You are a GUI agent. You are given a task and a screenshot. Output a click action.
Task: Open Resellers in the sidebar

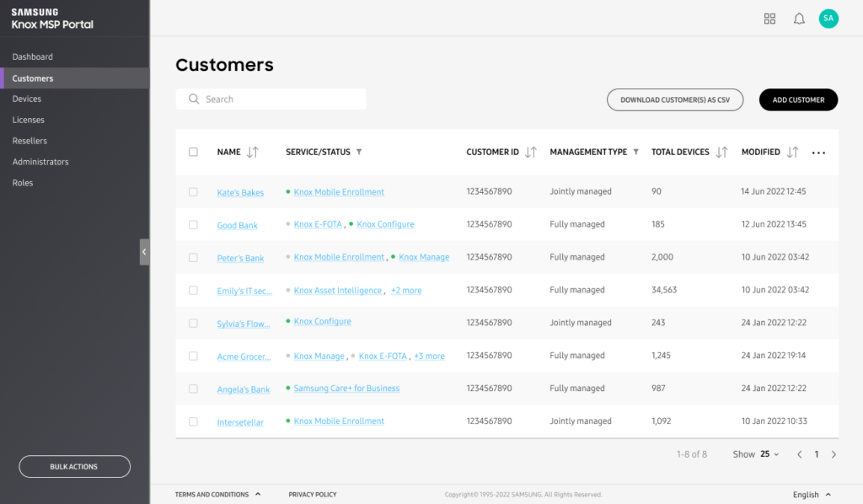29,141
